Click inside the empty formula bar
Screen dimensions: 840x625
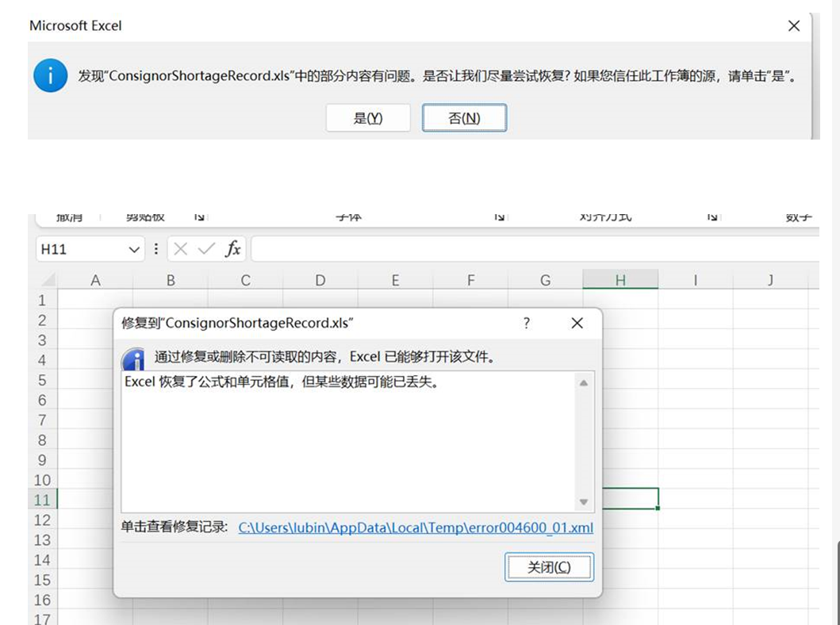[531, 249]
